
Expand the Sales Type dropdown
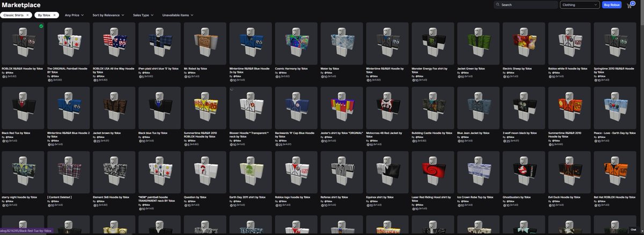pyautogui.click(x=143, y=15)
